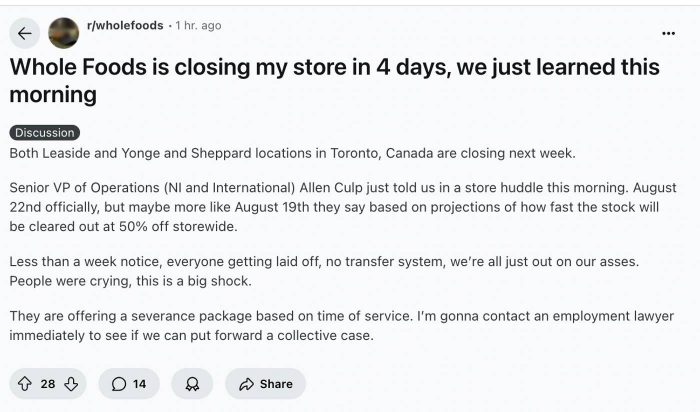Give an award using the ribbon icon
This screenshot has width=700, height=412.
[x=192, y=384]
